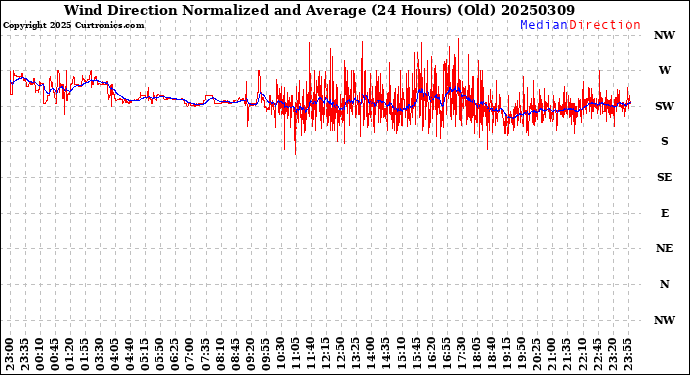Click the S direction axis label
The image size is (690, 375).
[664, 141]
